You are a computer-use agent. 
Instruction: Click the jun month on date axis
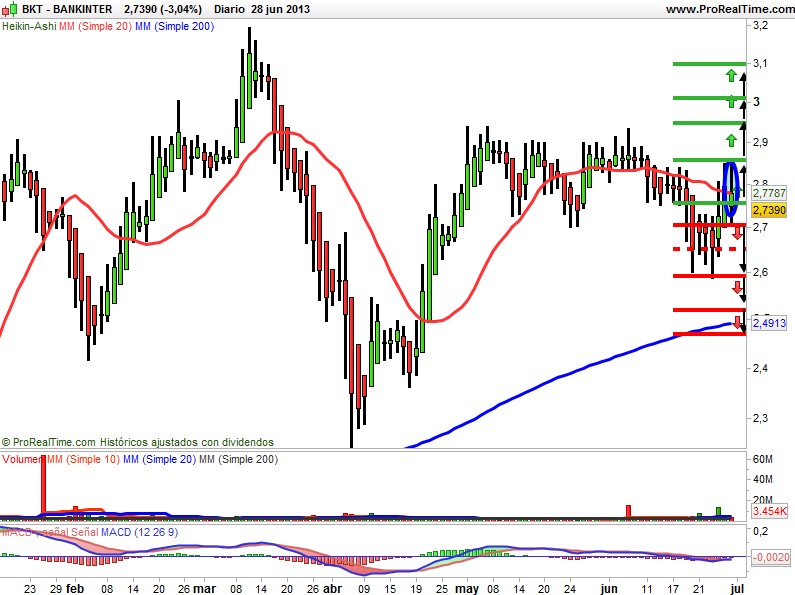[608, 588]
